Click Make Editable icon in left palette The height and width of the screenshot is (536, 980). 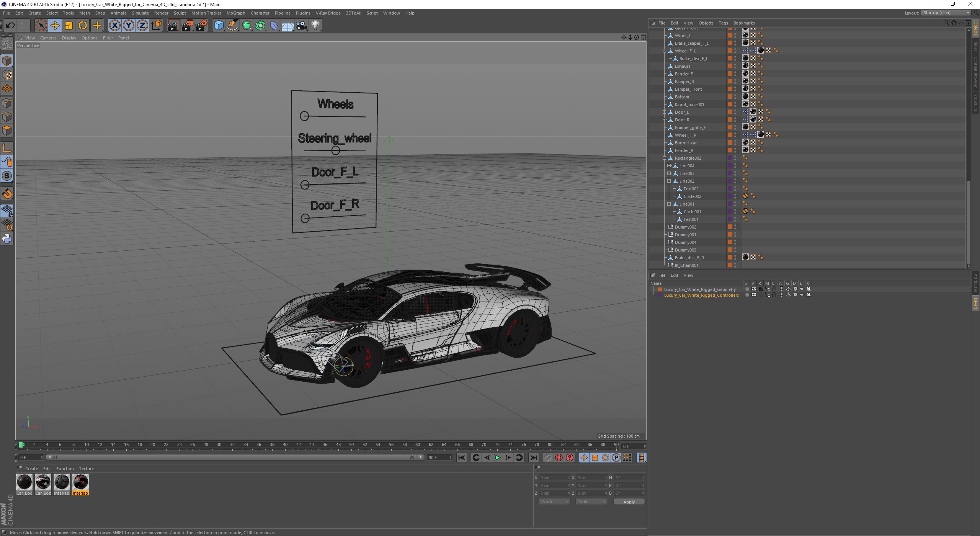pyautogui.click(x=7, y=44)
